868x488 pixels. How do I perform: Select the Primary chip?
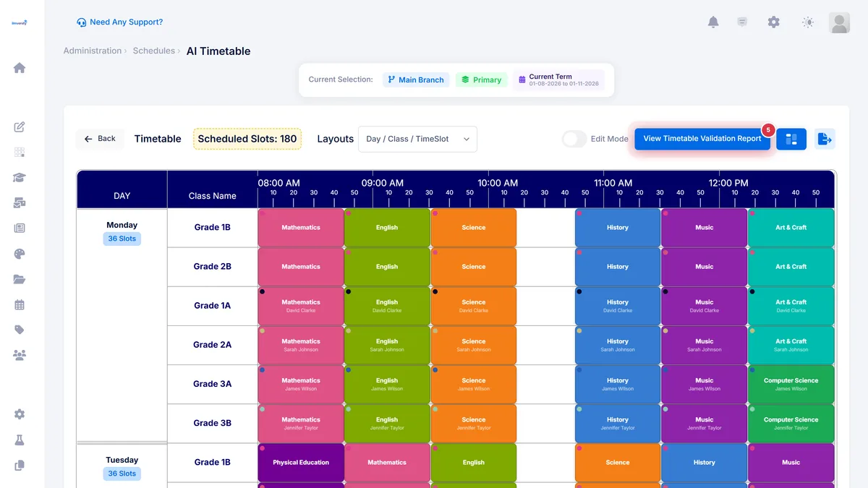[481, 80]
